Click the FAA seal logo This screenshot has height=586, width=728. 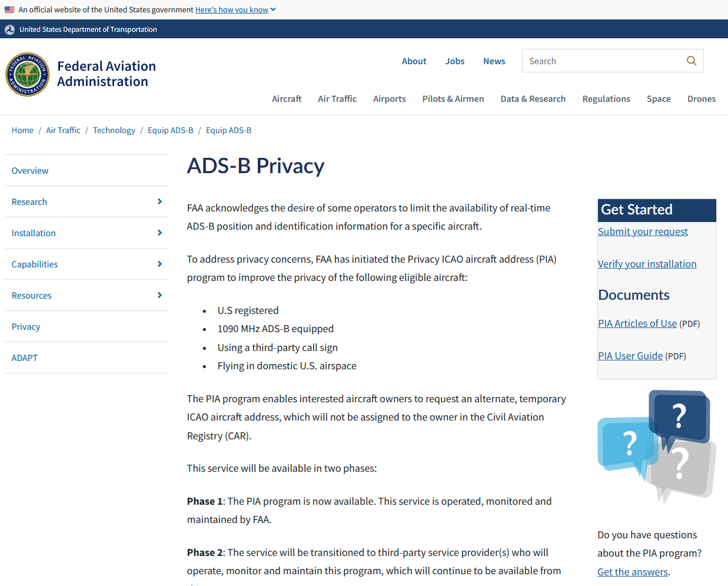point(27,74)
